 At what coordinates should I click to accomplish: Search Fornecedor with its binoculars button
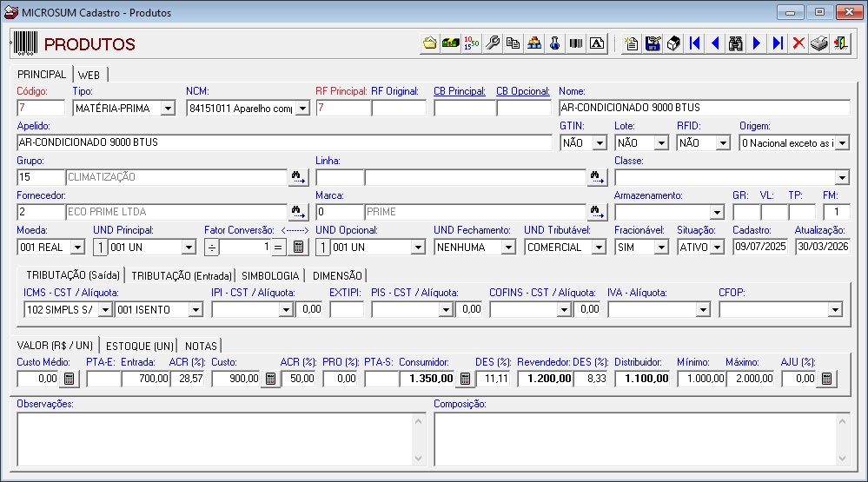298,212
